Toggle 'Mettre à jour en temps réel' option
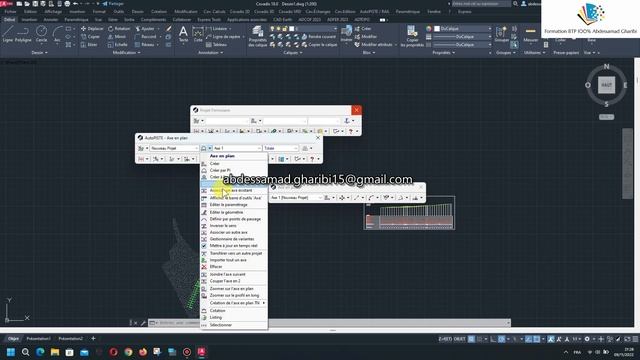The width and height of the screenshot is (640, 360). tap(233, 246)
